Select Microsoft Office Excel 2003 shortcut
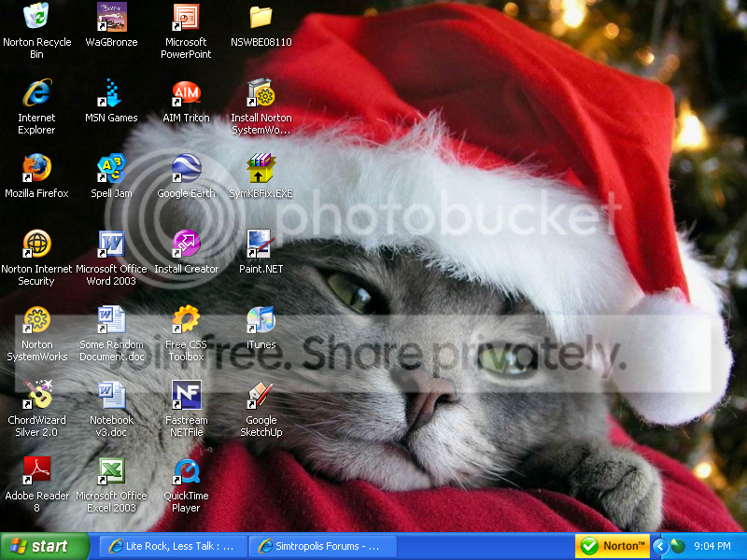 click(x=111, y=470)
